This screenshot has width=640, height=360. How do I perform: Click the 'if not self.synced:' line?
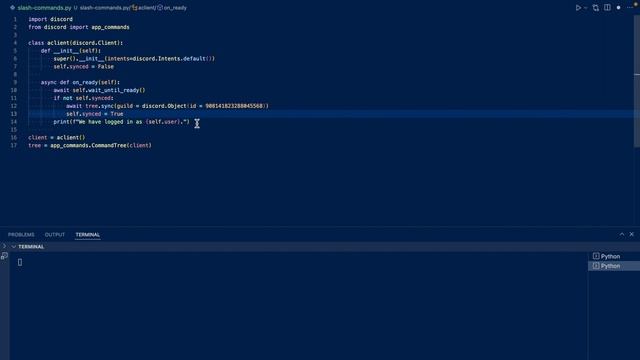83,98
